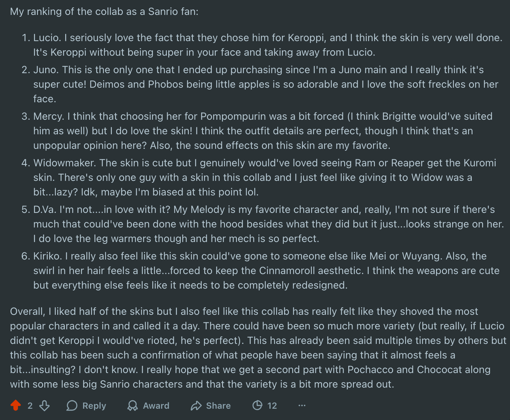Image resolution: width=510 pixels, height=420 pixels.
Task: Click the Reply speech bubble icon
Action: [72, 405]
